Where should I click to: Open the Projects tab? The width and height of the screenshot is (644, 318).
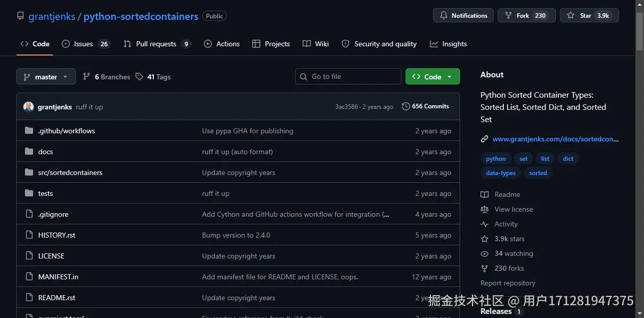click(x=271, y=44)
